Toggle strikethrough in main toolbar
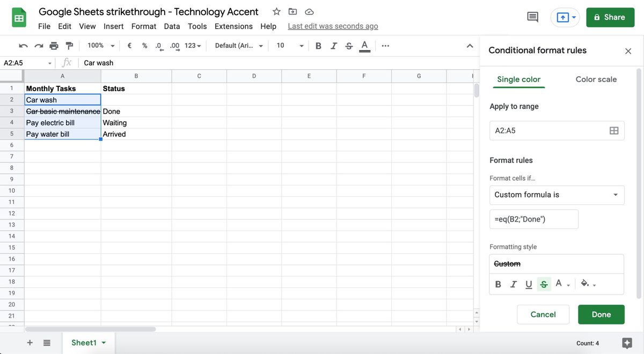 (x=349, y=46)
